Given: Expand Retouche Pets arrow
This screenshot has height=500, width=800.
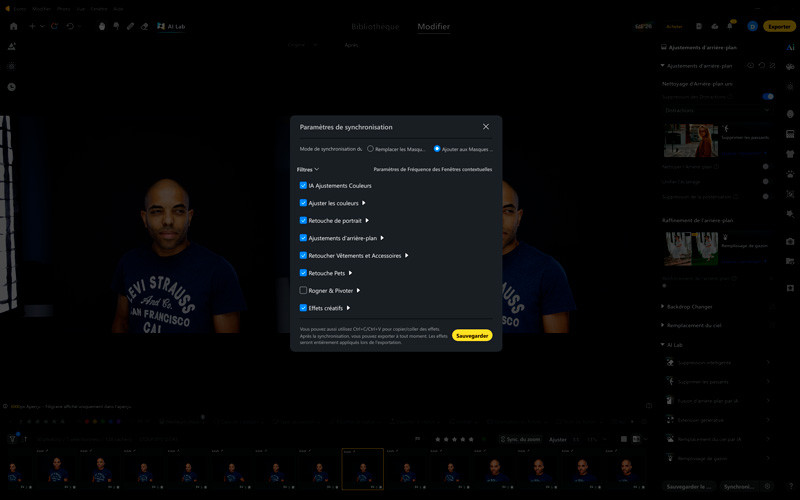Looking at the screenshot, I should (351, 273).
